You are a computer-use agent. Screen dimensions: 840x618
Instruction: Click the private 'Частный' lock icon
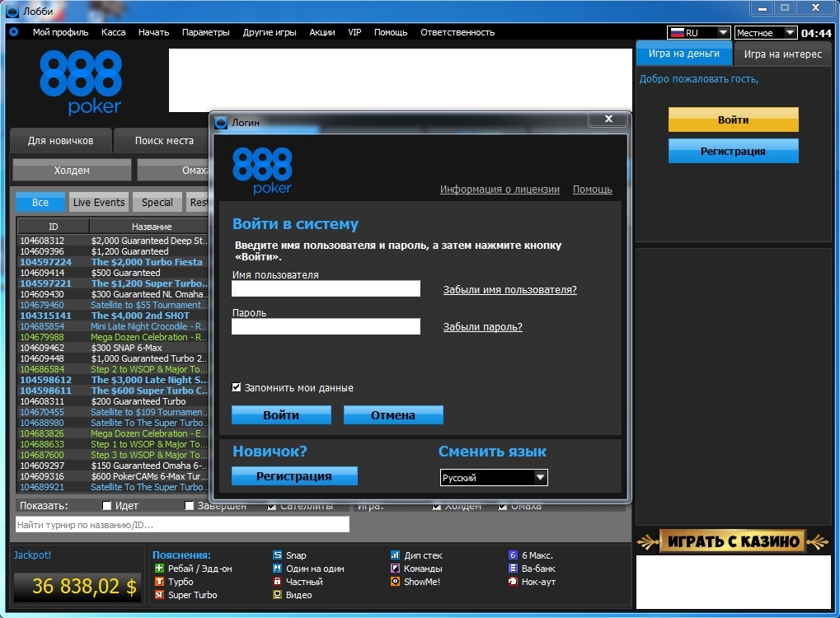coord(277,582)
